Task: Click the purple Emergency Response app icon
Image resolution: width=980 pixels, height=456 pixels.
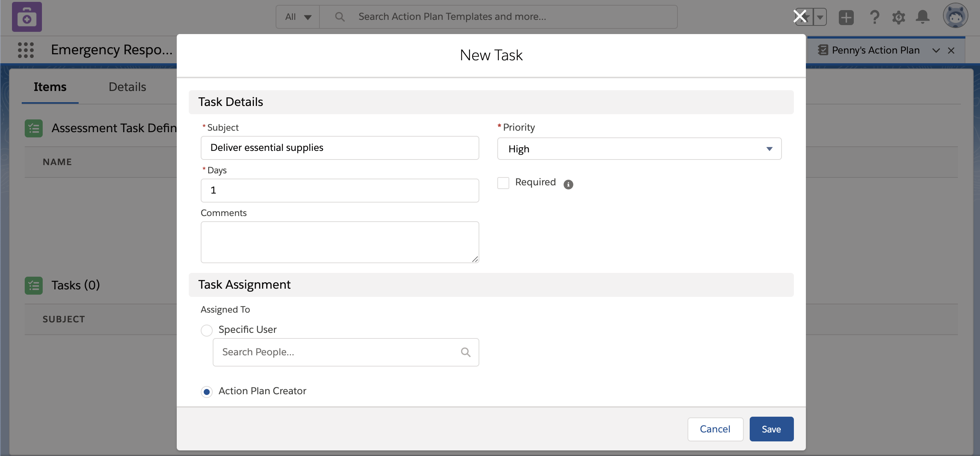Action: [x=27, y=17]
